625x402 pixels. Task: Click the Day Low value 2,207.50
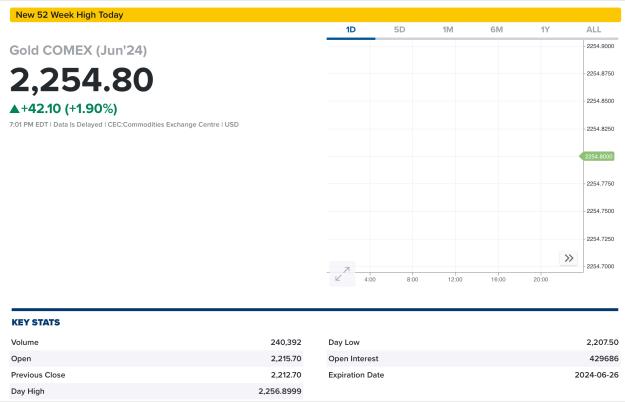(x=602, y=342)
